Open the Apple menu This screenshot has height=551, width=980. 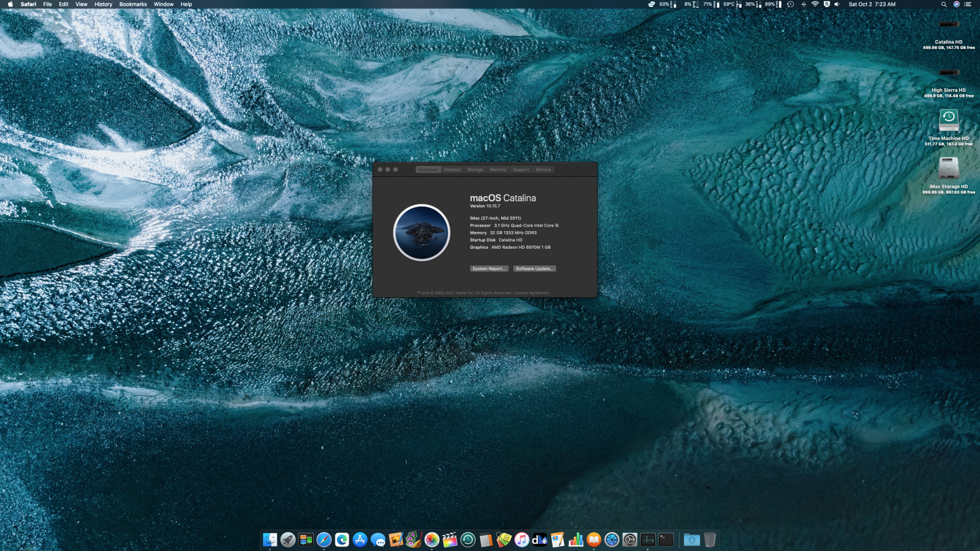click(10, 4)
